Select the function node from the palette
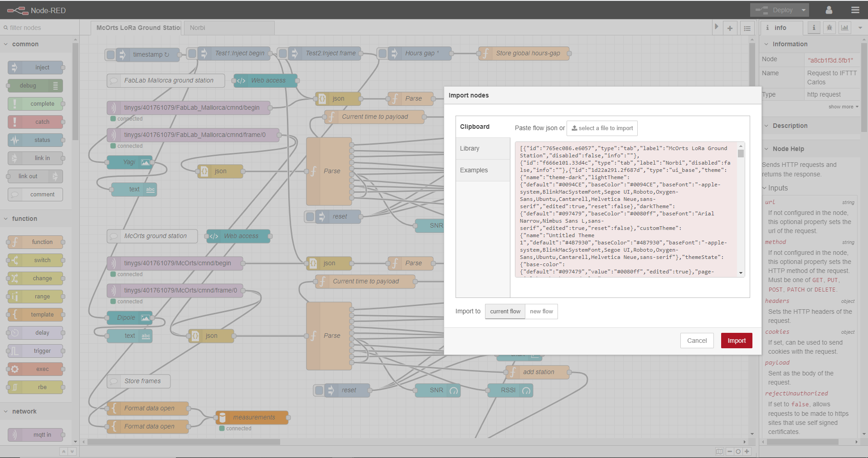 [35, 242]
